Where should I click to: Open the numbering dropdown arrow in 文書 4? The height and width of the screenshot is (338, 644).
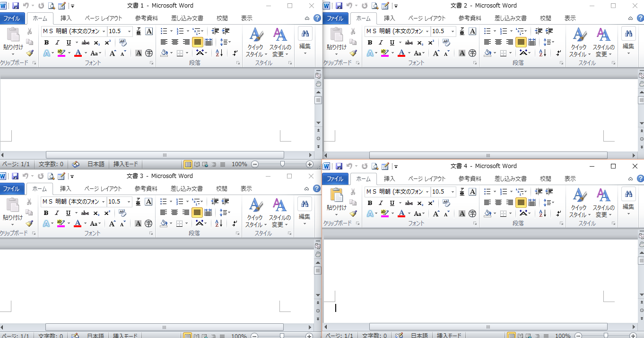coord(511,192)
